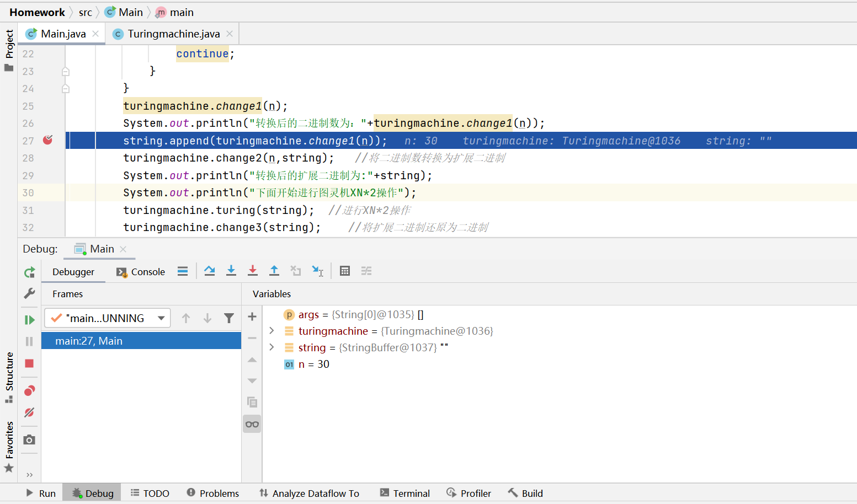Click line 30 in the code editor
The width and height of the screenshot is (857, 504).
click(x=461, y=192)
